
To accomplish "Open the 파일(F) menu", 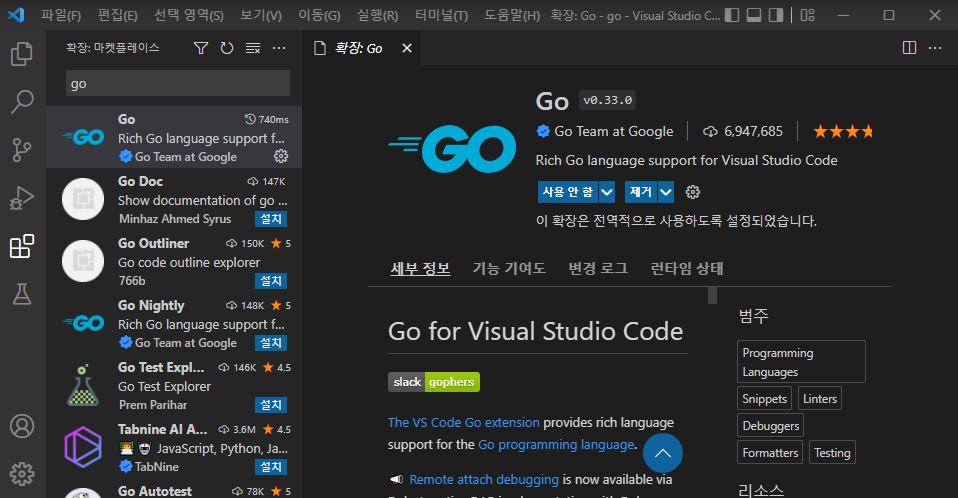I will click(x=61, y=15).
